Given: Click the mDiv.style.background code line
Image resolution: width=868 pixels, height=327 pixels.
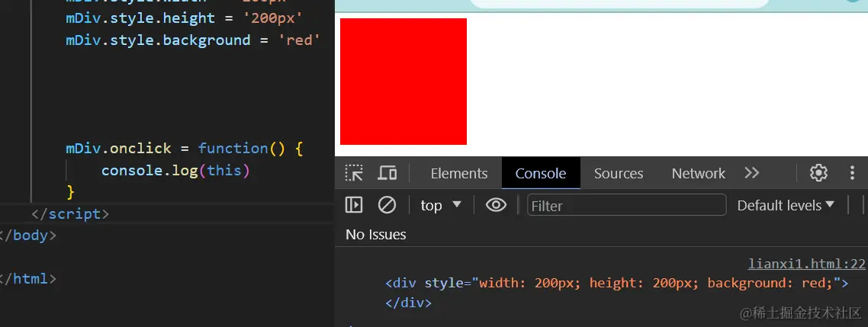Looking at the screenshot, I should point(193,40).
